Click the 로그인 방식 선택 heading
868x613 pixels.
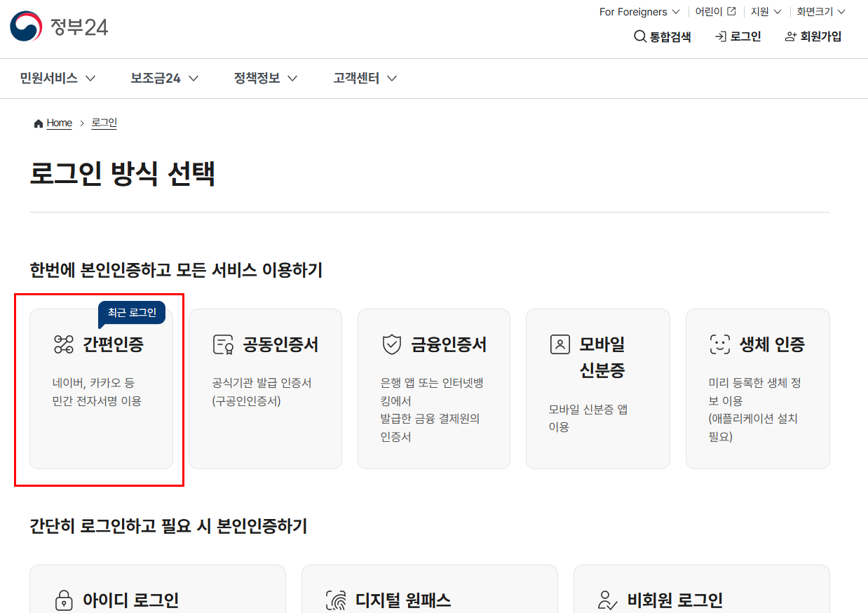(122, 173)
